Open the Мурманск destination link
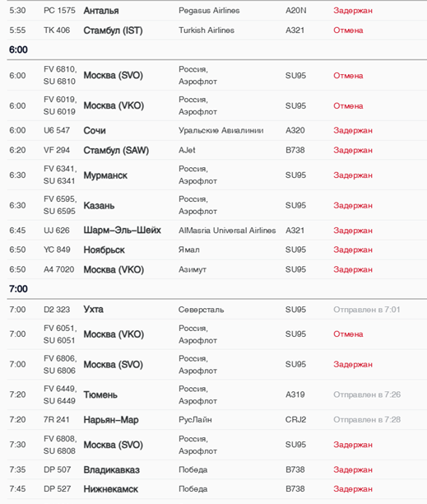The image size is (427, 504). [105, 175]
